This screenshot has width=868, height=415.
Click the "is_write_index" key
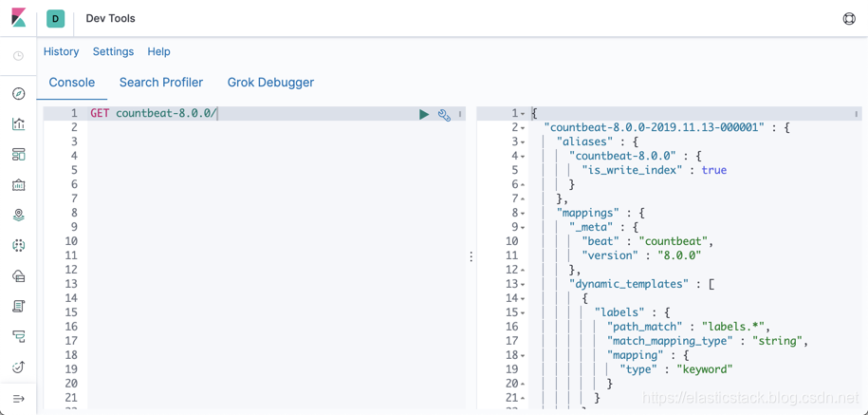pos(631,171)
